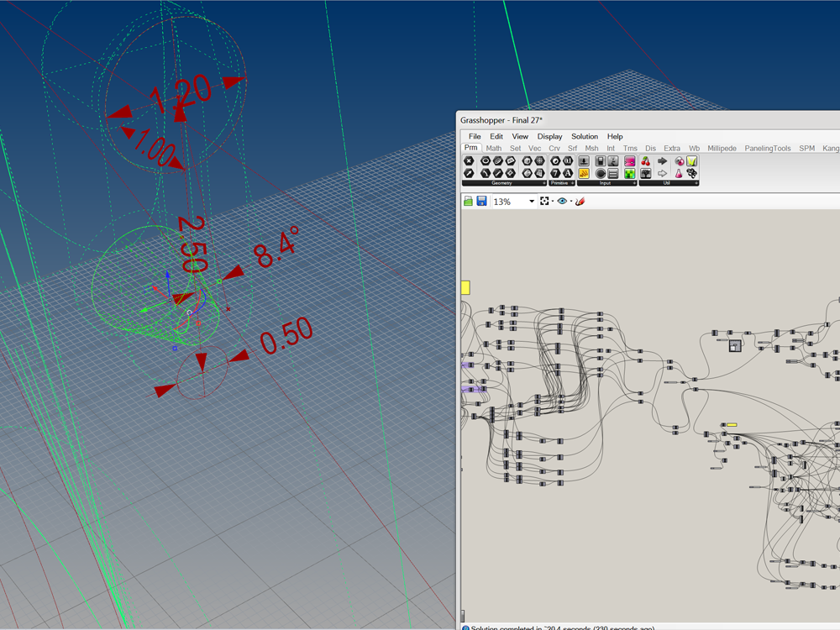Open the Edit menu
The image size is (840, 630).
pos(496,137)
